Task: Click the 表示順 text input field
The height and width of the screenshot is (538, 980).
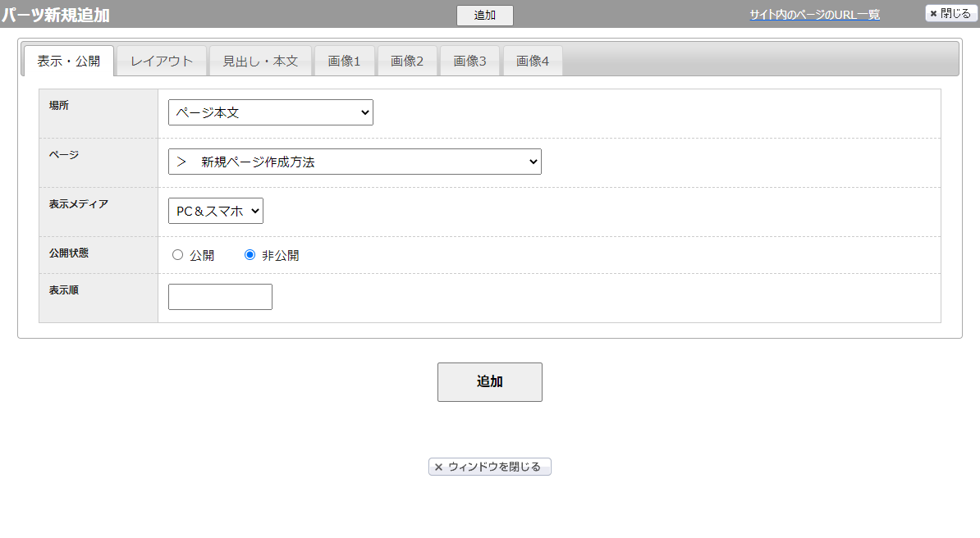Action: (x=220, y=297)
